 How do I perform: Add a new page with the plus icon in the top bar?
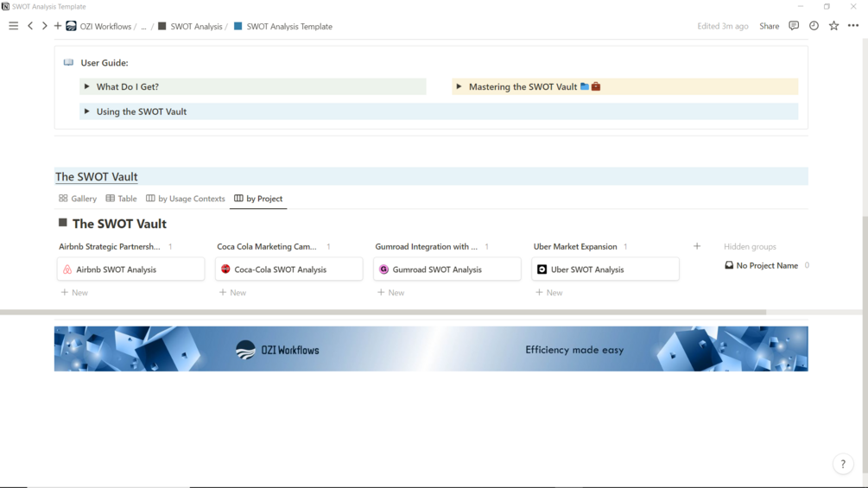[x=58, y=26]
